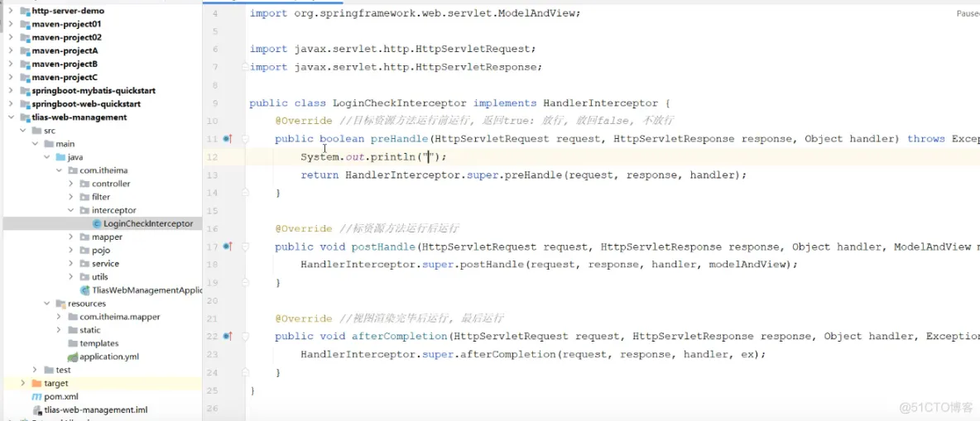Image resolution: width=980 pixels, height=421 pixels.
Task: Click the HandlerInterceptor interface name on line 9
Action: [601, 103]
